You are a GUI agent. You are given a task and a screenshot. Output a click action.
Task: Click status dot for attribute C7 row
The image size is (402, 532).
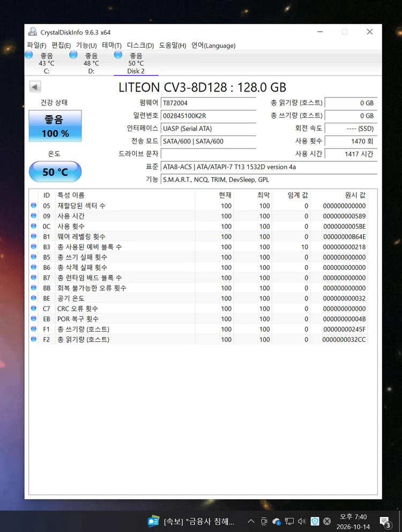point(34,308)
